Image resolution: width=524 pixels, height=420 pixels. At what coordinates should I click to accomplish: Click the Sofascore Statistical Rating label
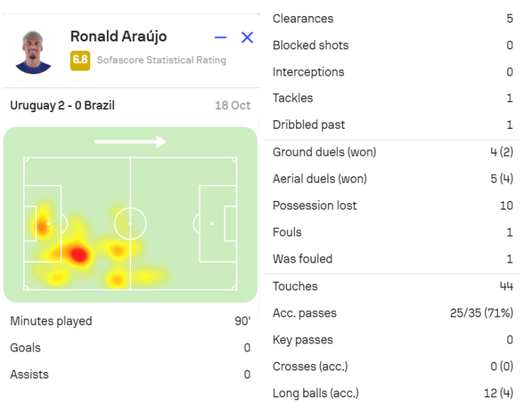click(x=162, y=60)
